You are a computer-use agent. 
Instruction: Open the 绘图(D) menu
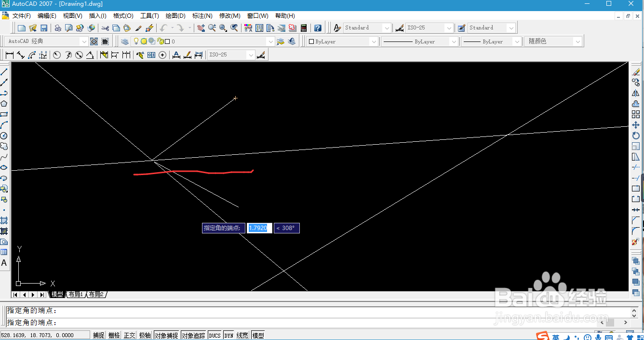pos(175,16)
